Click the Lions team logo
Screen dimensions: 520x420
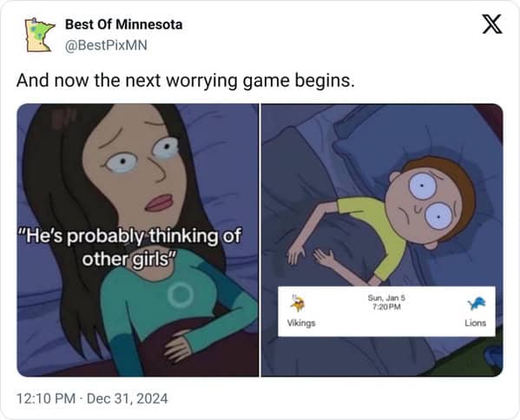click(477, 304)
